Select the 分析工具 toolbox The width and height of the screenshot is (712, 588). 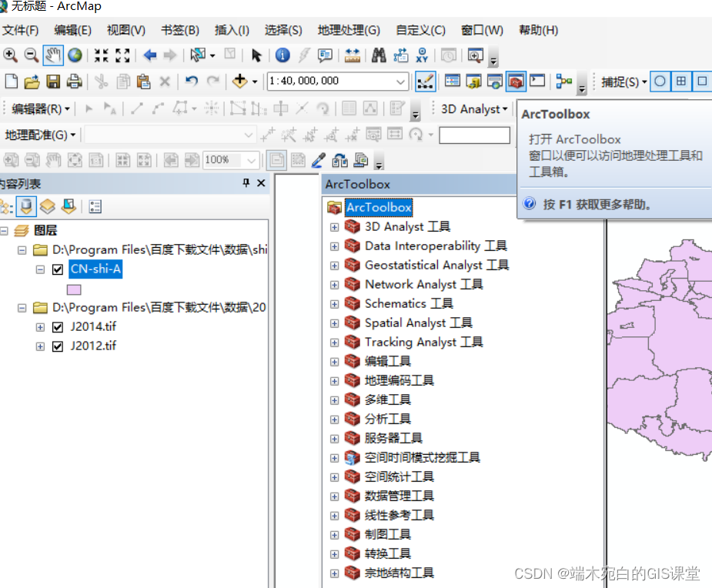point(388,419)
